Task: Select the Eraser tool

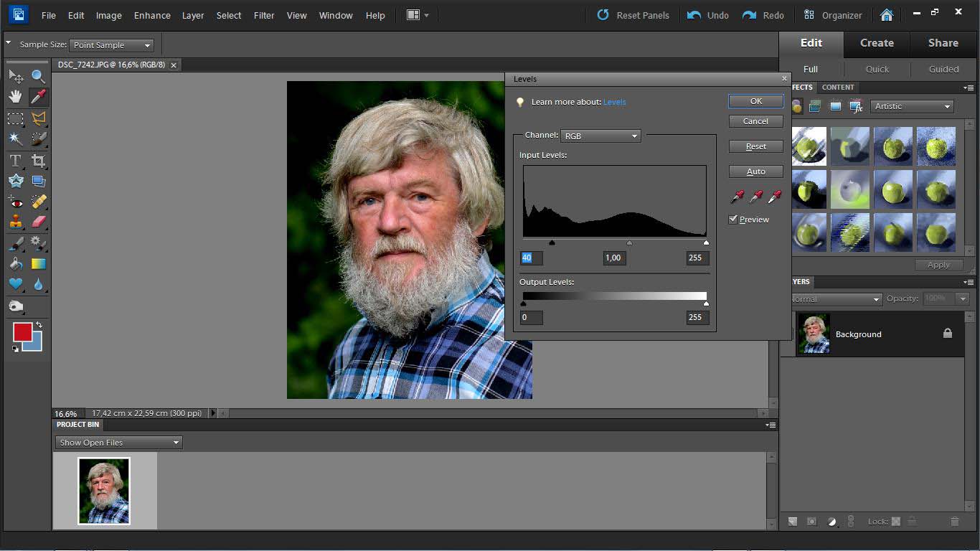Action: (39, 222)
